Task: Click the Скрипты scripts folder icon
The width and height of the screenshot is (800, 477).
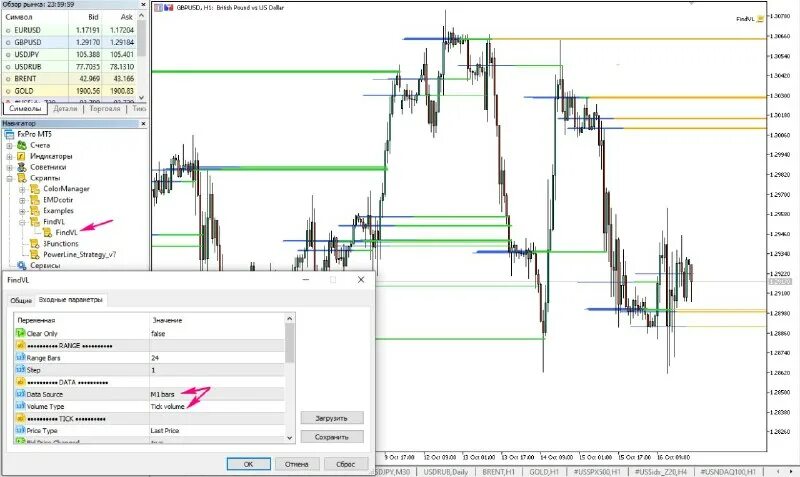Action: pyautogui.click(x=21, y=178)
